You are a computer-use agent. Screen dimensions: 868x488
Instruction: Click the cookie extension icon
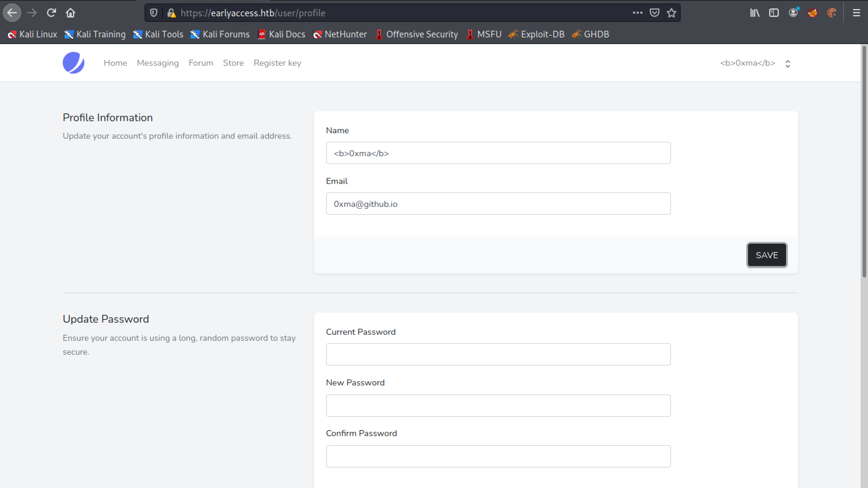pos(832,13)
